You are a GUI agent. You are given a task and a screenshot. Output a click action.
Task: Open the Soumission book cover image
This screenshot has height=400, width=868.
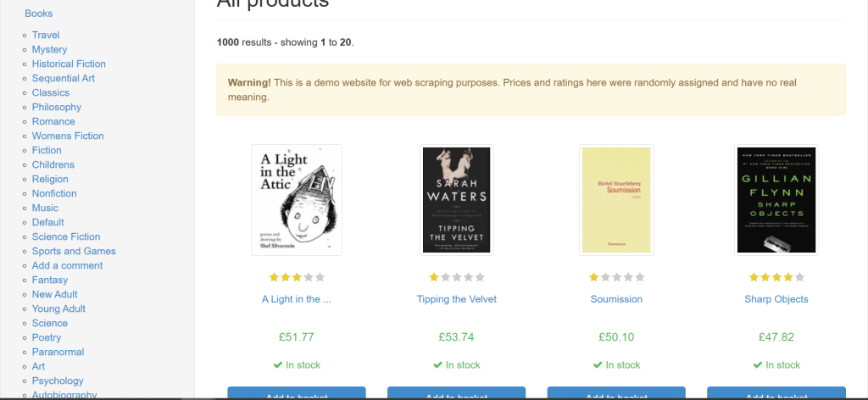616,200
